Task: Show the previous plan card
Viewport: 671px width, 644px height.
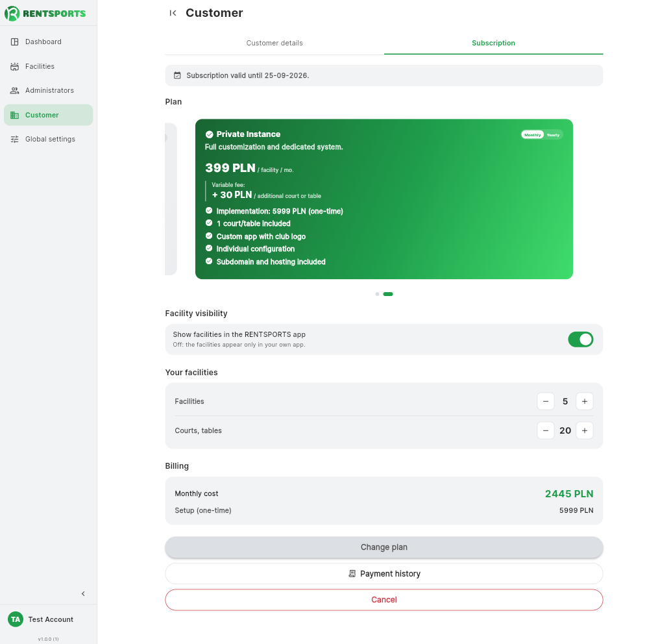Action: [171, 199]
